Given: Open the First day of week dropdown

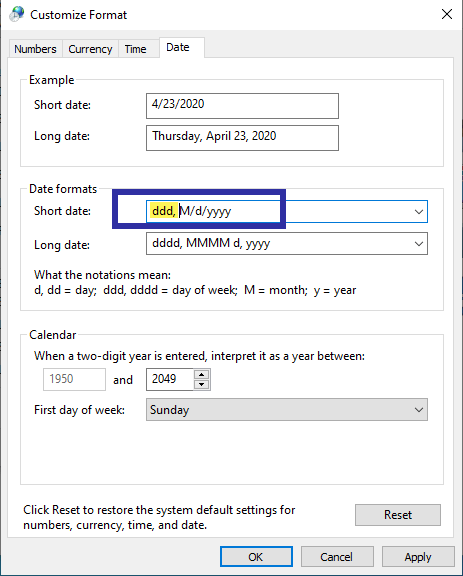Looking at the screenshot, I should (287, 410).
